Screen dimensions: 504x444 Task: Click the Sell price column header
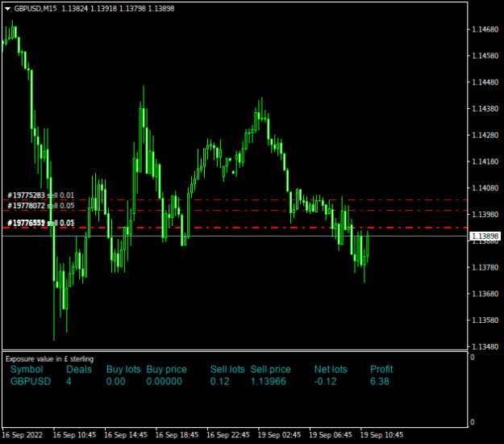click(x=270, y=370)
